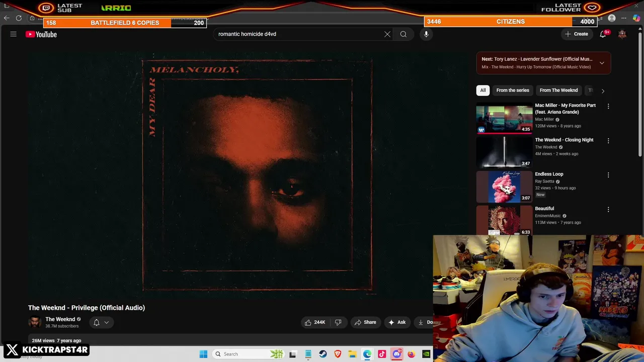Open more options for Closing Night
Viewport: 644px width, 362px height.
[608, 141]
